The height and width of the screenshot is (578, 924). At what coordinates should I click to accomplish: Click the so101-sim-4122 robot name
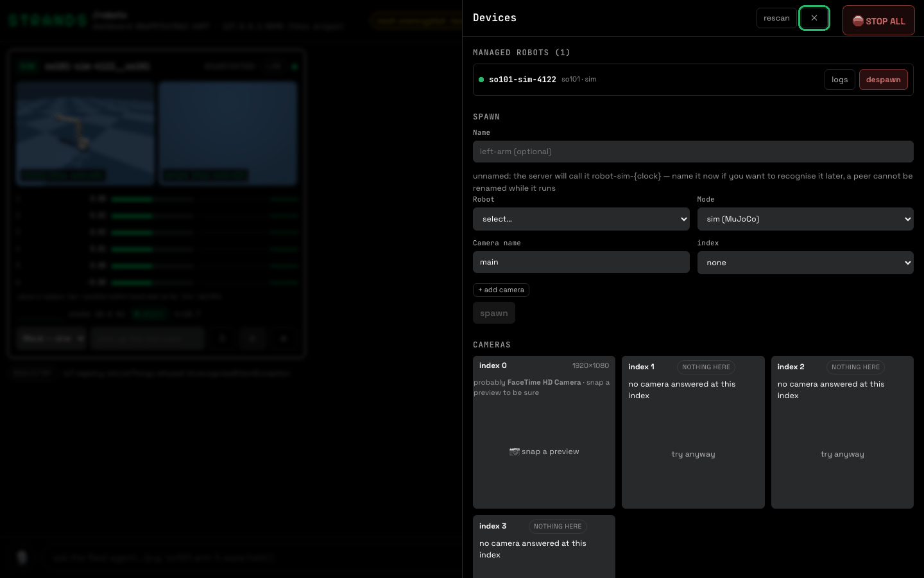click(522, 80)
